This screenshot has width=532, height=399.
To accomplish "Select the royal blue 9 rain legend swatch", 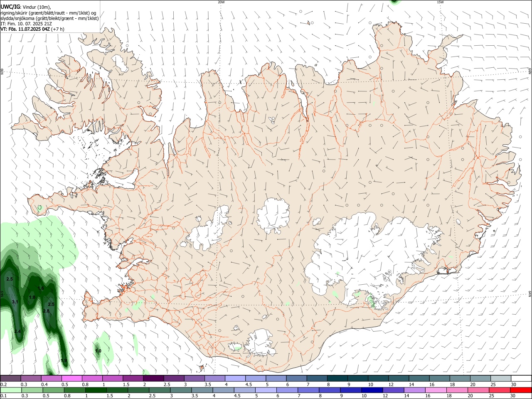I will (350, 390).
